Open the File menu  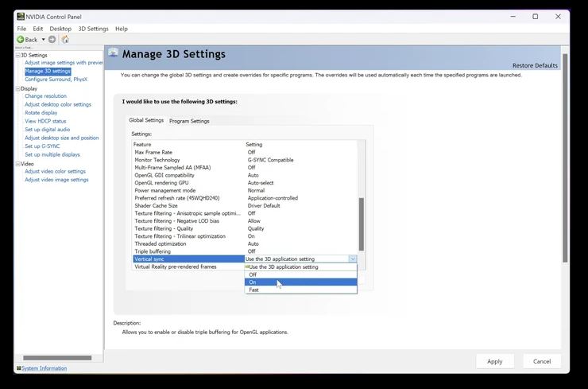(21, 29)
